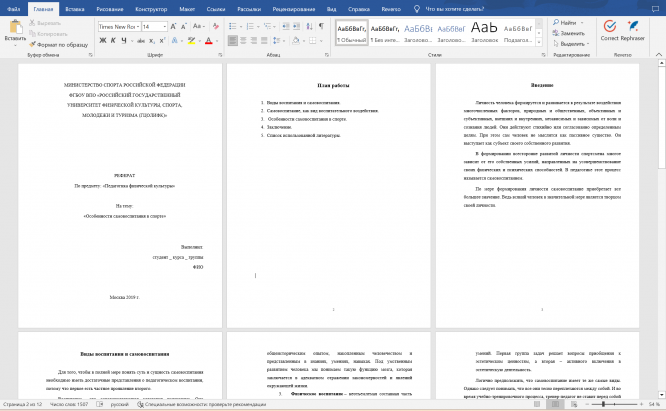Open the Reverso ribbon tab

point(391,9)
